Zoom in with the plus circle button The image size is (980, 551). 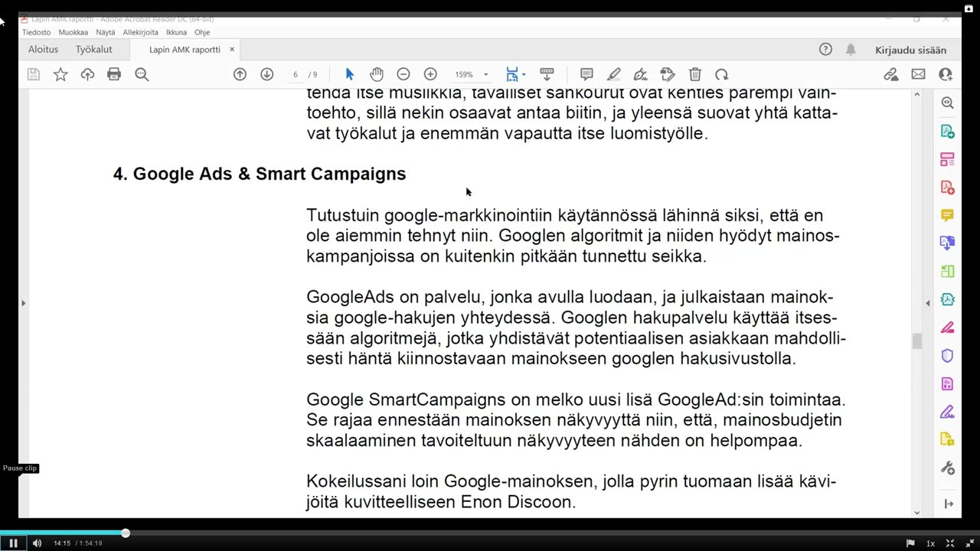430,74
